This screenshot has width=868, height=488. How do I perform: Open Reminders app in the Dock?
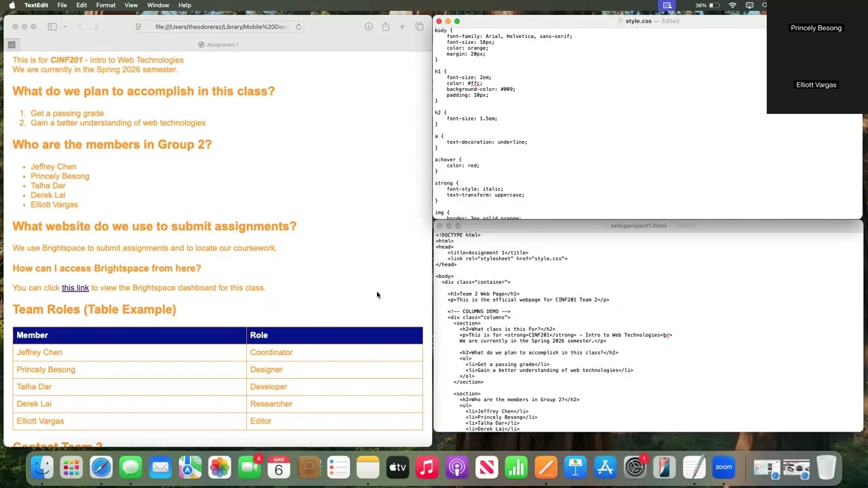point(338,467)
